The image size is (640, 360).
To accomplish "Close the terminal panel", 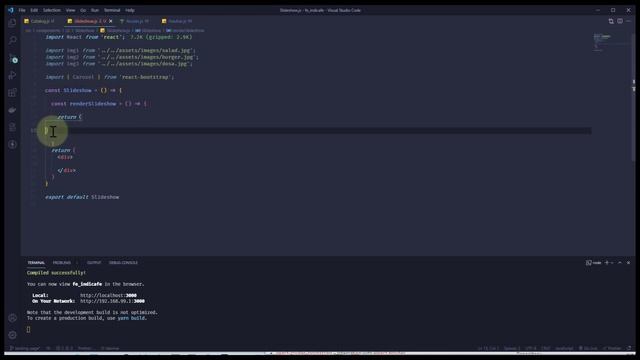I will click(628, 263).
